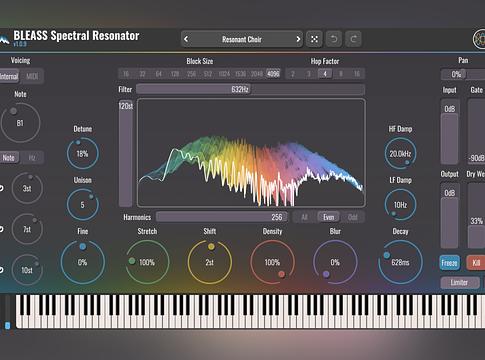Click the 10st interval knob
This screenshot has height=360, width=485.
click(x=27, y=270)
